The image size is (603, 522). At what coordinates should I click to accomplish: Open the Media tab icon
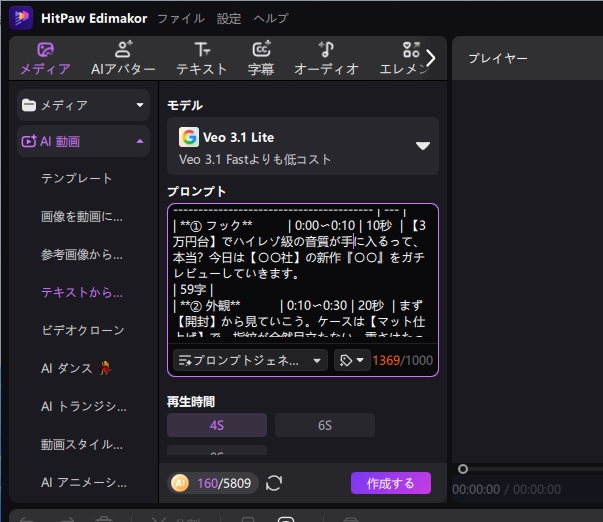click(x=45, y=49)
